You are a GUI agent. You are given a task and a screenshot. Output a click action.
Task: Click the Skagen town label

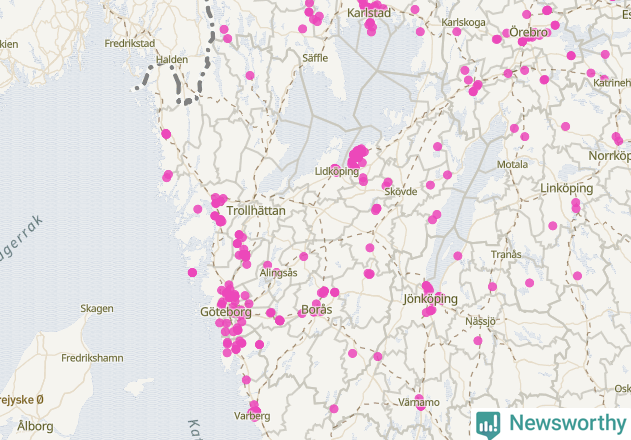[97, 308]
